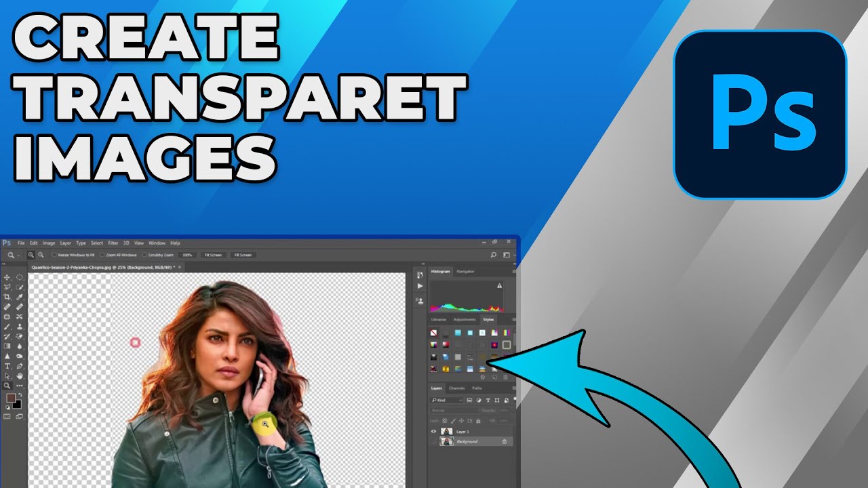868x488 pixels.
Task: Select the Path Selection arrow tool
Action: click(7, 375)
